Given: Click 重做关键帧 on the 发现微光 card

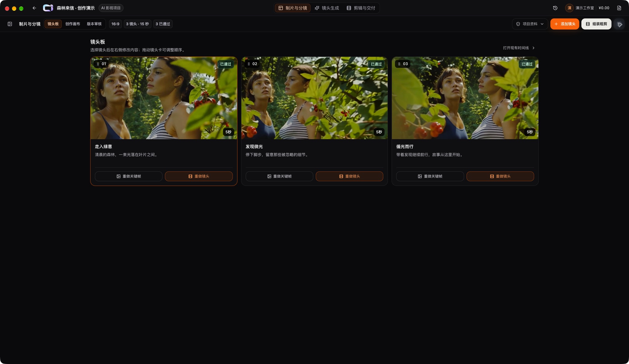Looking at the screenshot, I should click(279, 176).
